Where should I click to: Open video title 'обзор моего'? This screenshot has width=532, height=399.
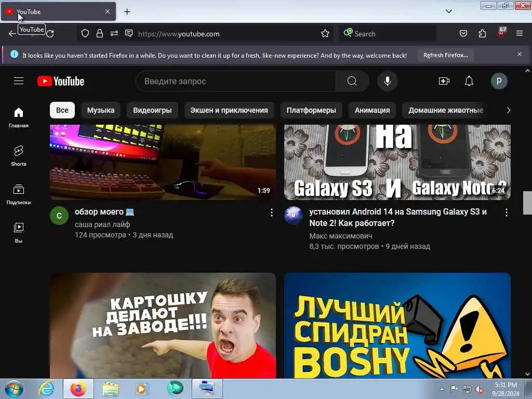104,212
